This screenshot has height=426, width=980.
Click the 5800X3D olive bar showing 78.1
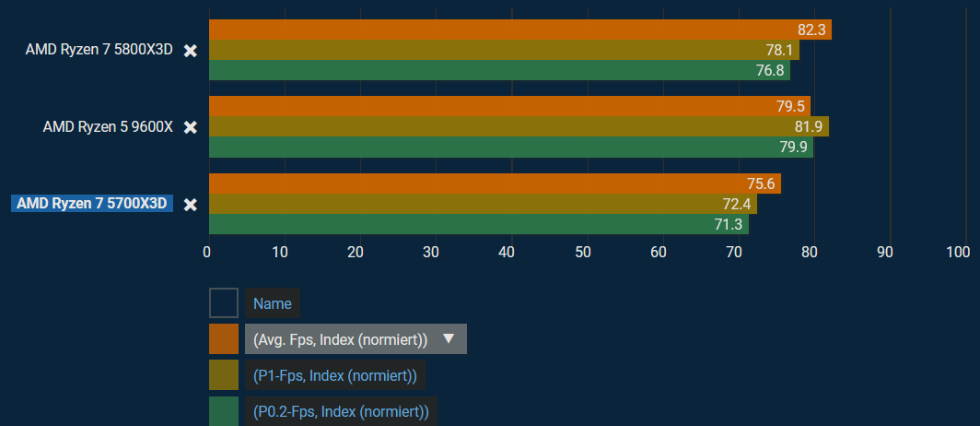505,50
